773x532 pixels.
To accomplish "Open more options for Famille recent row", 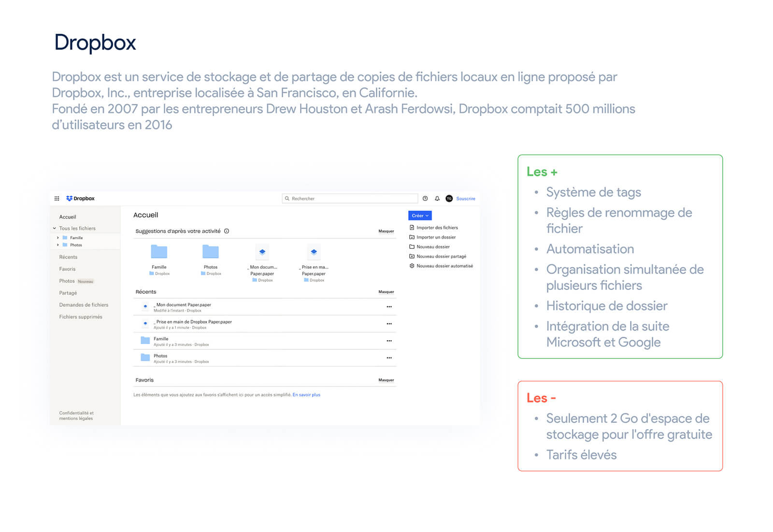I will tap(389, 341).
